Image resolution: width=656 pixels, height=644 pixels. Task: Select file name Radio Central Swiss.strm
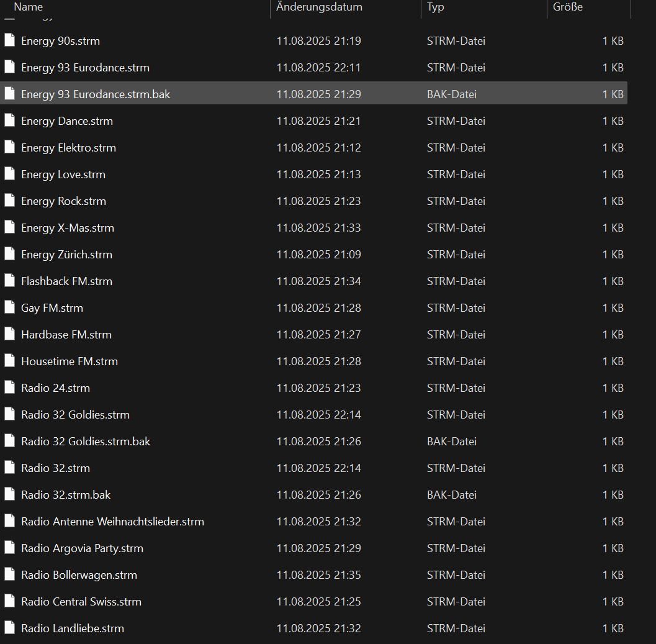[81, 602]
